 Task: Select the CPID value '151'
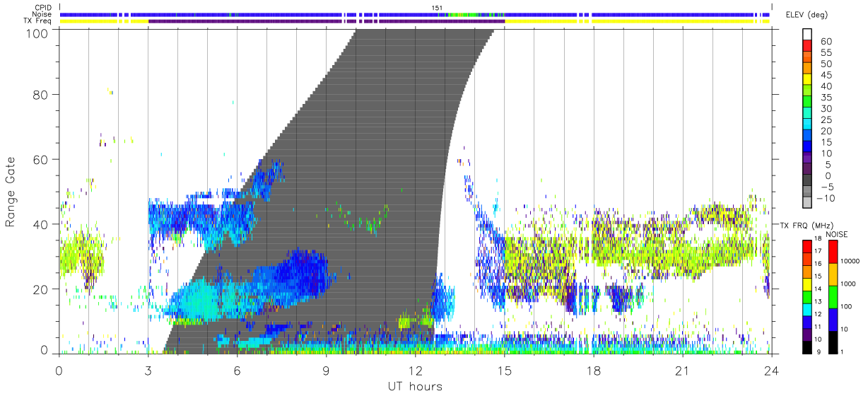pos(438,7)
